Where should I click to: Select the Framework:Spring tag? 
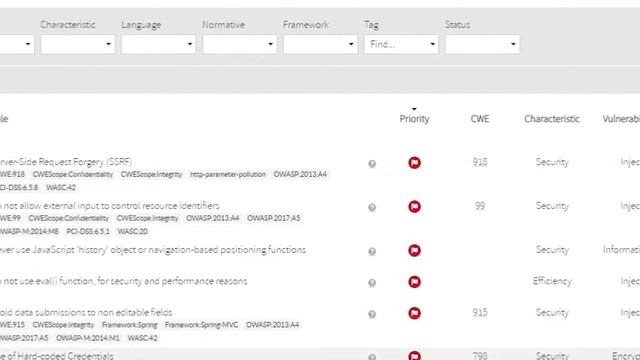click(x=129, y=325)
